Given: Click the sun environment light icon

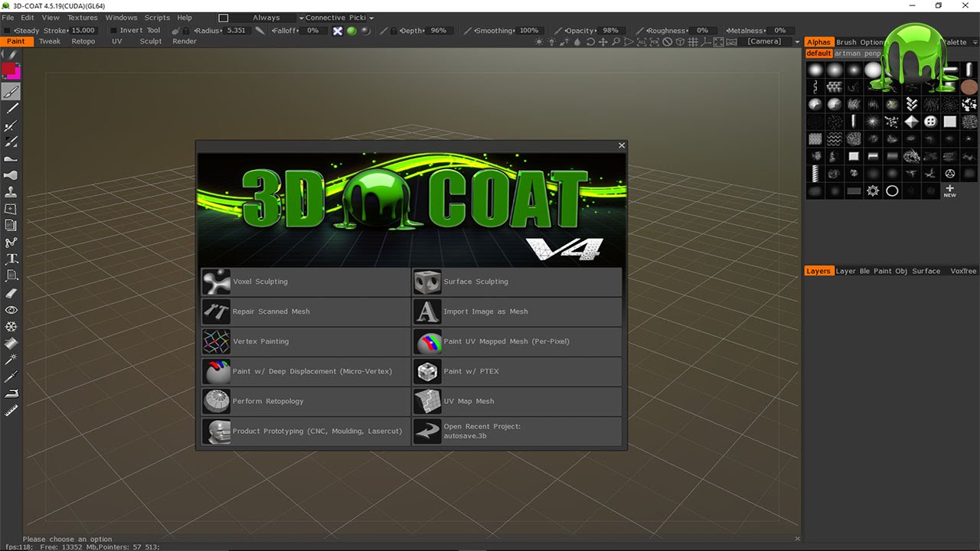Looking at the screenshot, I should pyautogui.click(x=539, y=42).
